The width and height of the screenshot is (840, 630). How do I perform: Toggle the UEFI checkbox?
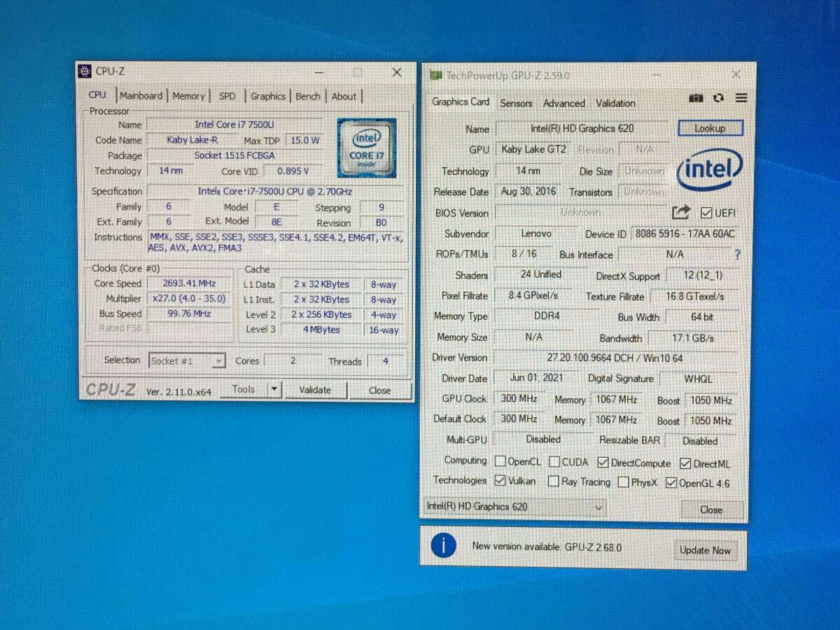[x=706, y=213]
